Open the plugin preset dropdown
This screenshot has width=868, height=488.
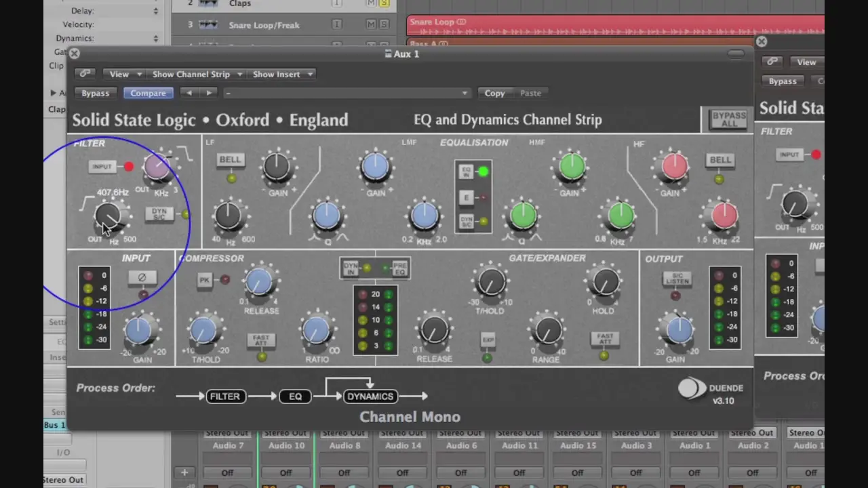(347, 93)
